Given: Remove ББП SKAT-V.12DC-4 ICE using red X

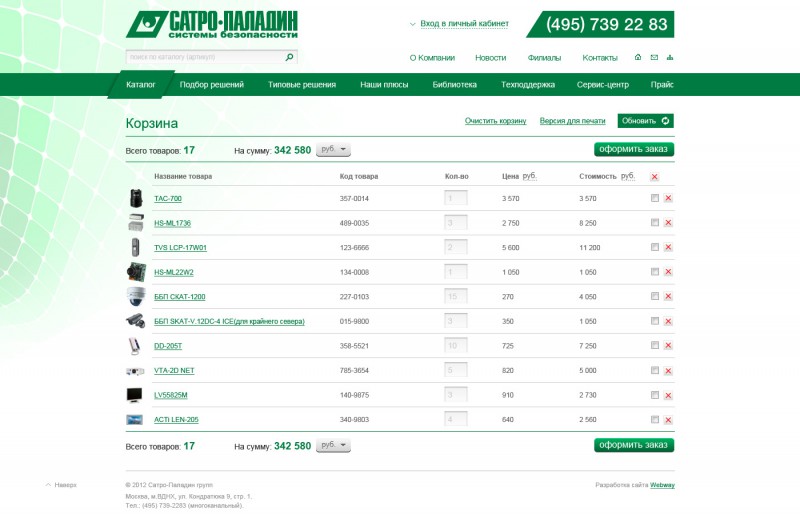Looking at the screenshot, I should click(x=668, y=321).
